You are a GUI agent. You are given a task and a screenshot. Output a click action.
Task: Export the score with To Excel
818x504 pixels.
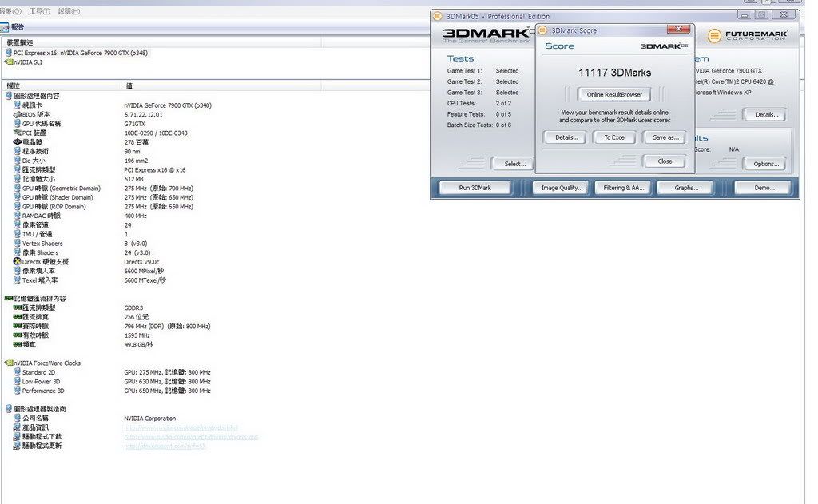click(614, 137)
